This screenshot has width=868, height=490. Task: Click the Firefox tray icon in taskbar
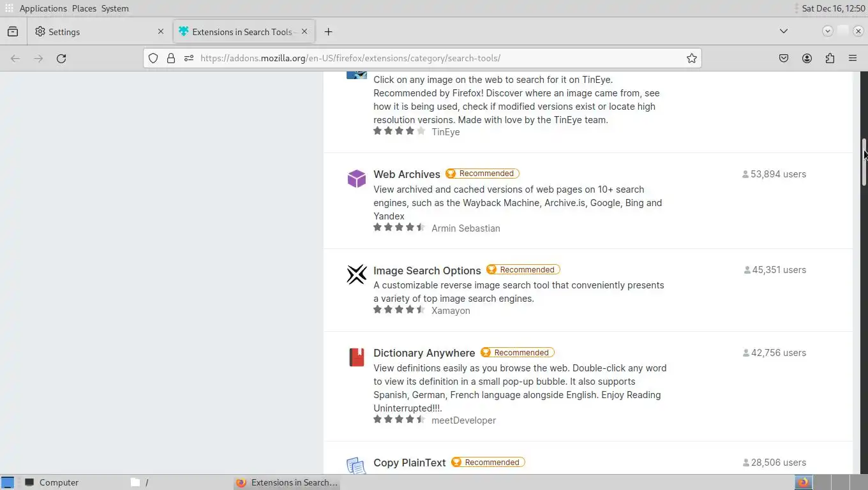[803, 482]
